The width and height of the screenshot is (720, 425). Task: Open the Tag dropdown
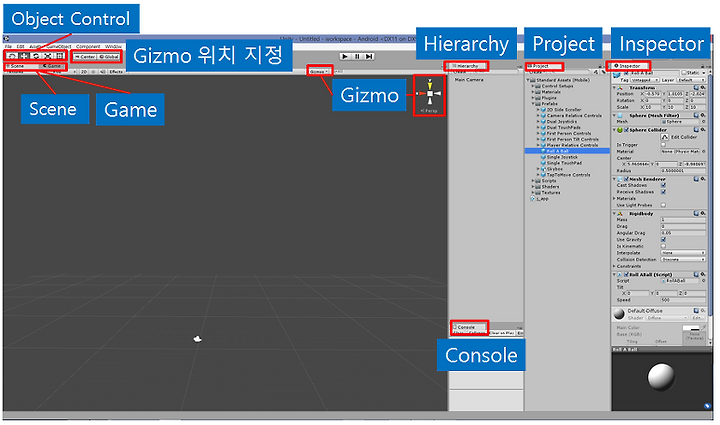tap(644, 80)
